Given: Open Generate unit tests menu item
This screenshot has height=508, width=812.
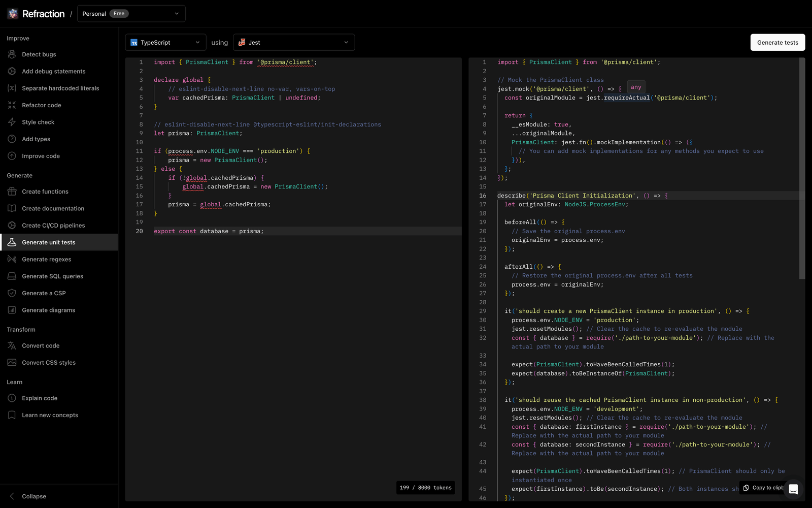Looking at the screenshot, I should click(x=49, y=242).
